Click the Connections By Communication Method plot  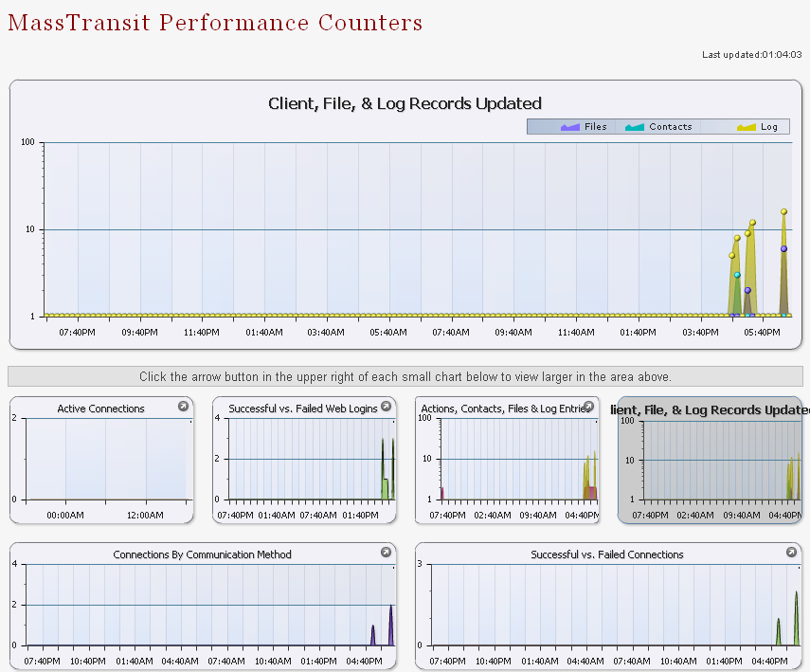coord(210,605)
